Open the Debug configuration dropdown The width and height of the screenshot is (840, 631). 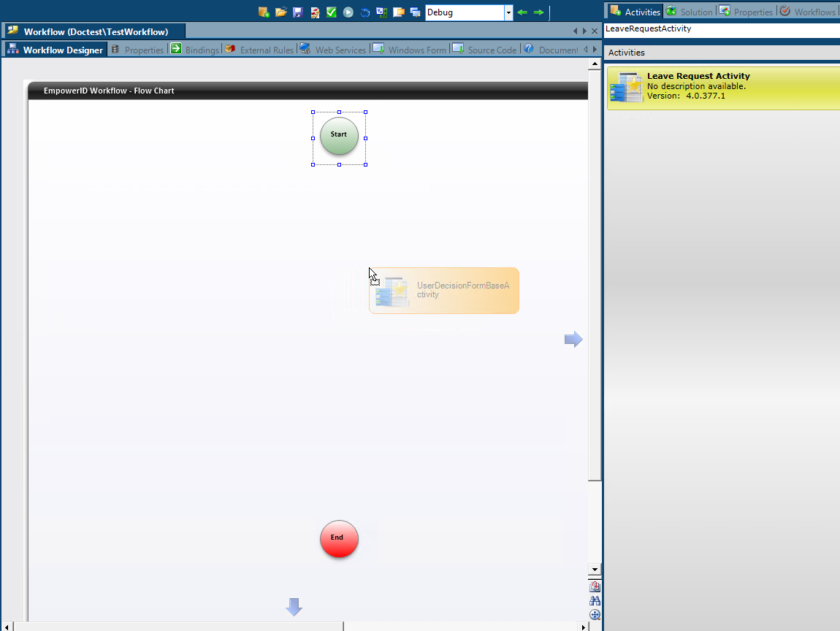508,12
